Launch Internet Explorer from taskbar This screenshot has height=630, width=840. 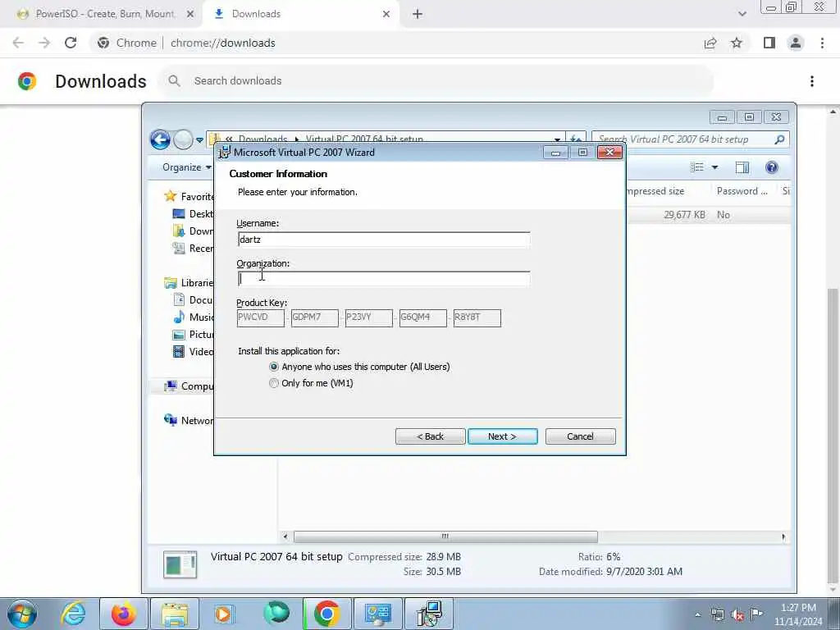click(73, 614)
